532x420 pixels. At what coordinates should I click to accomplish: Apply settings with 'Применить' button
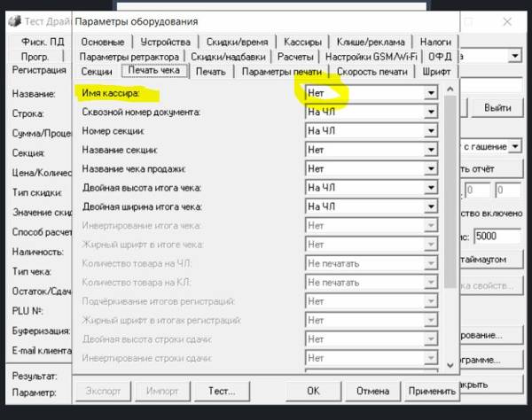tap(432, 391)
